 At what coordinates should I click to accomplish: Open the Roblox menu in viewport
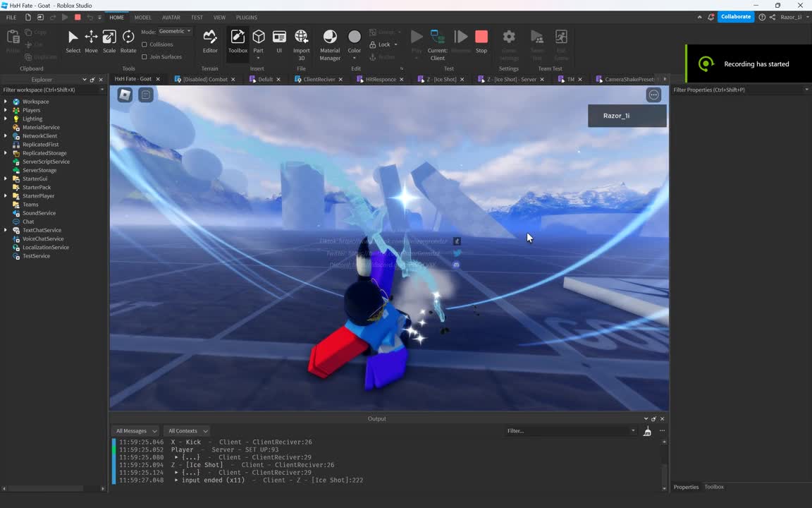click(x=125, y=95)
